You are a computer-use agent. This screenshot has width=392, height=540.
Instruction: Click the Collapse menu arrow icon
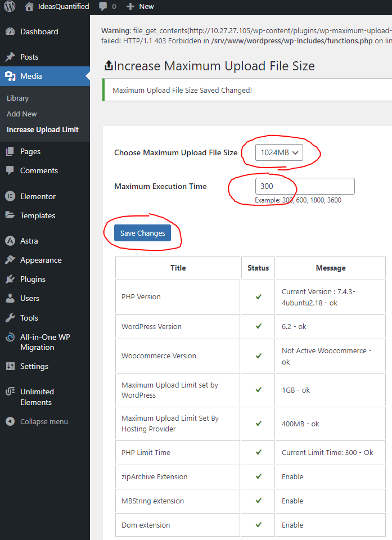[x=10, y=421]
